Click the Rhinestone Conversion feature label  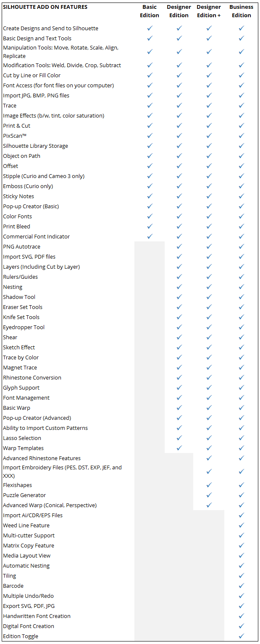(x=32, y=377)
